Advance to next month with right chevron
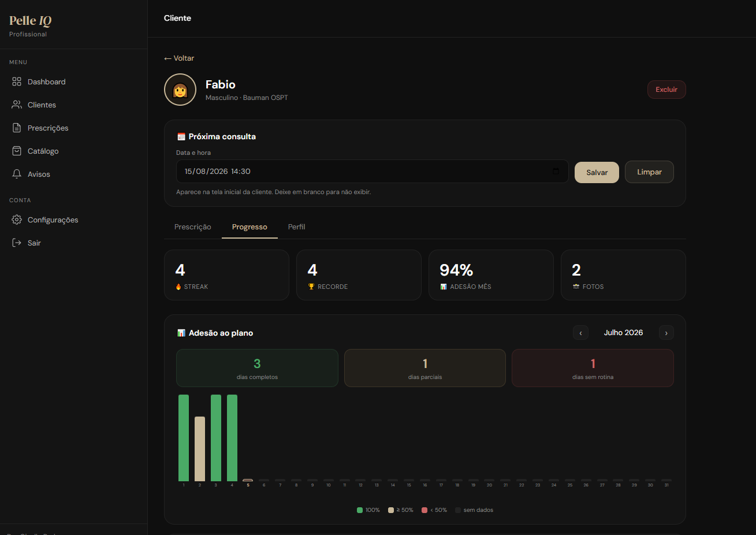This screenshot has width=756, height=535. point(666,333)
